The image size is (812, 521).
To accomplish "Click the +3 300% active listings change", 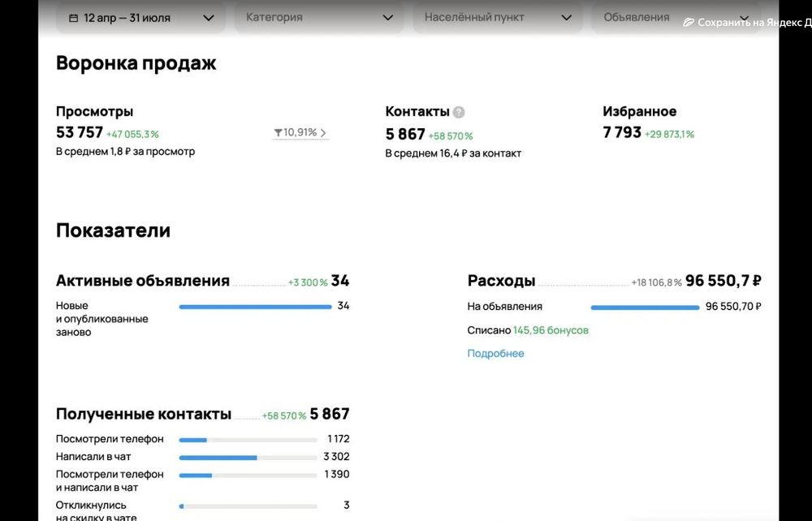I will [x=308, y=282].
